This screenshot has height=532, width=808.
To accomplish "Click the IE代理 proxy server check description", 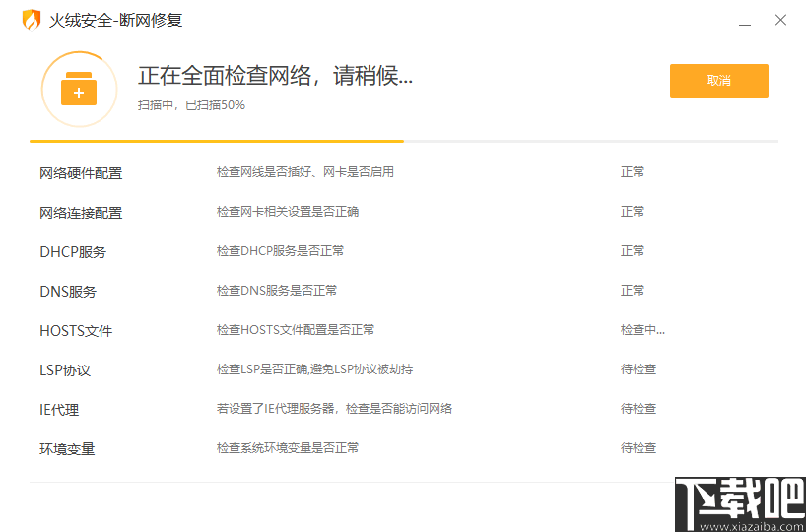I will [x=334, y=409].
